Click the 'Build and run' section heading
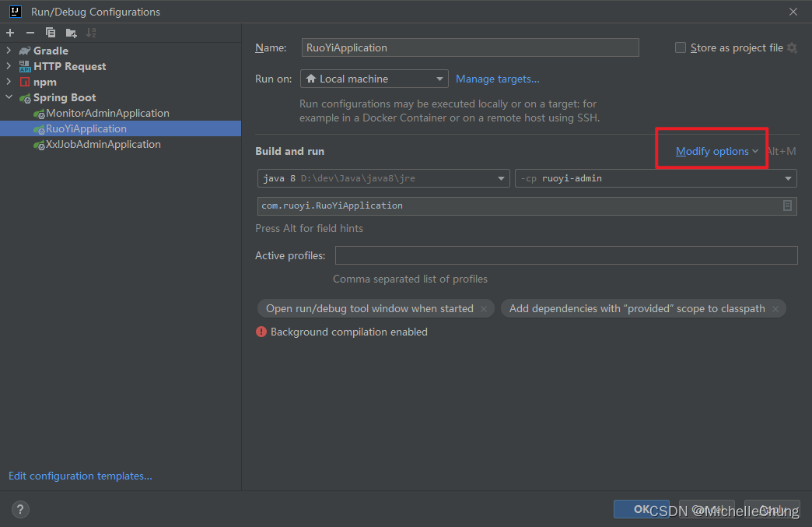Viewport: 812px width, 527px height. [x=289, y=151]
